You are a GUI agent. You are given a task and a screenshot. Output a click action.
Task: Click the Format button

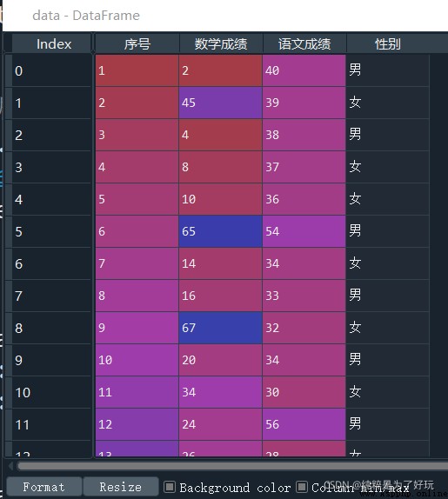click(44, 487)
